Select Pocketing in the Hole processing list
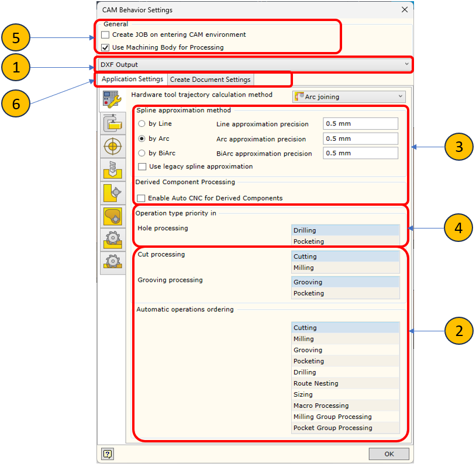476x464 pixels. 345,241
